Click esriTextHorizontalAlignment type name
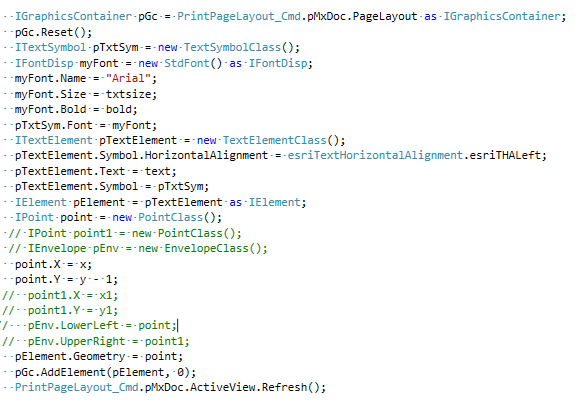 (375, 155)
